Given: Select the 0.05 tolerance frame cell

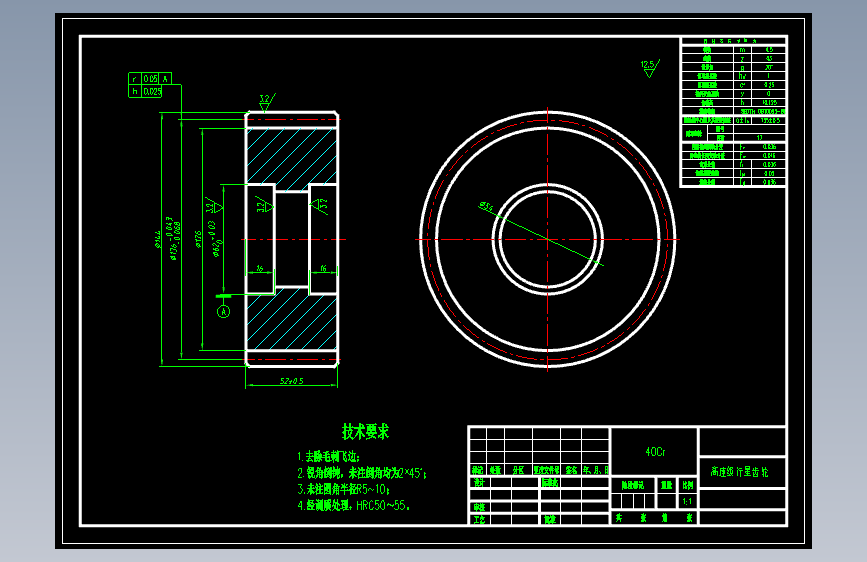Looking at the screenshot, I should pos(150,79).
